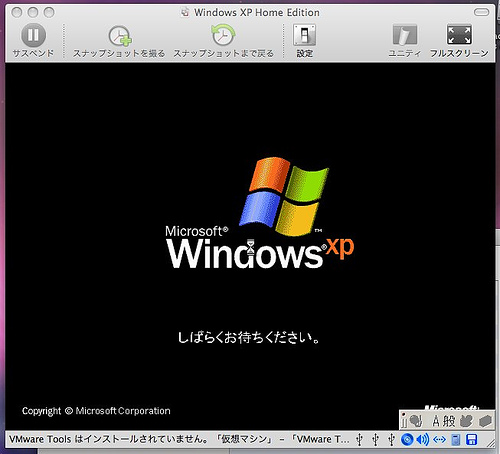500x454 pixels.
Task: Click the green zoom window button
Action: click(x=49, y=12)
